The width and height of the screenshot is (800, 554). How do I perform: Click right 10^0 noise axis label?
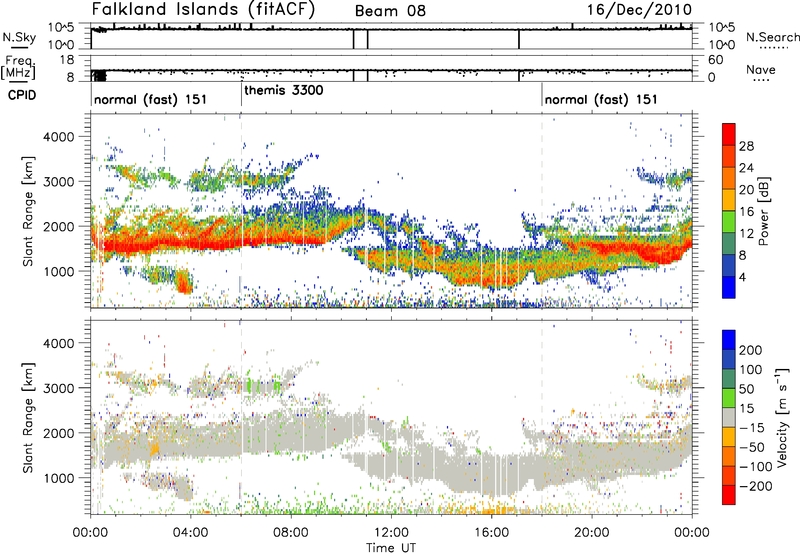tap(721, 45)
